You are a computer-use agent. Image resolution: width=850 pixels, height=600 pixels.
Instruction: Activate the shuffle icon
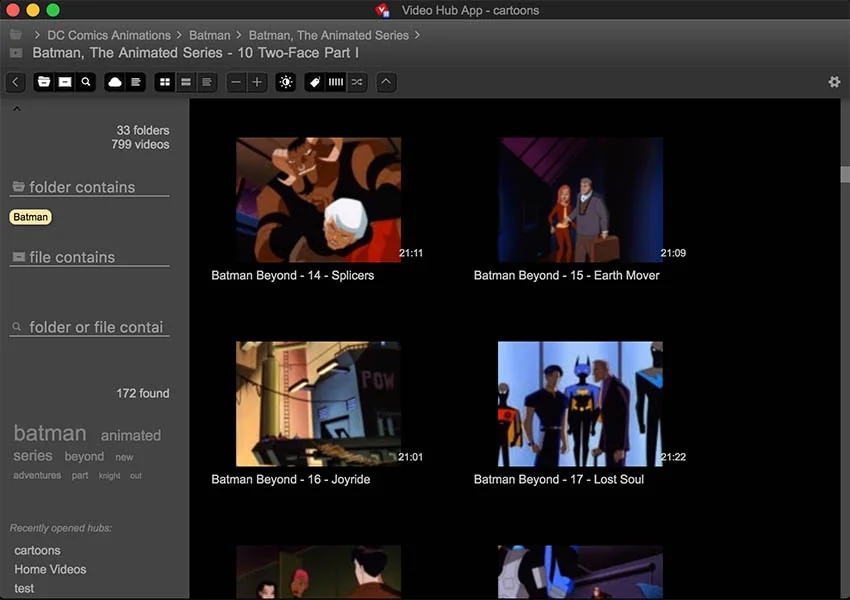[x=356, y=82]
